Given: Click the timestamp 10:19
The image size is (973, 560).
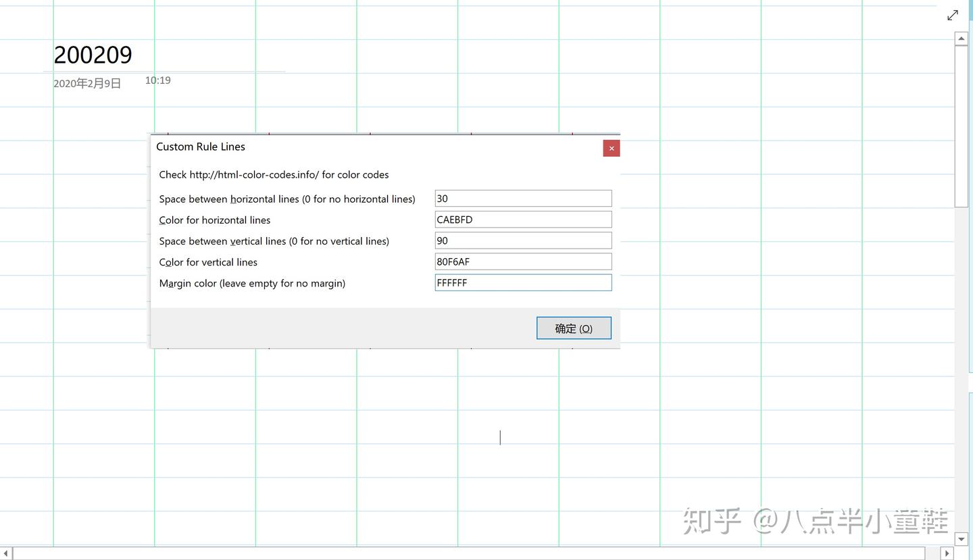Looking at the screenshot, I should coord(157,80).
